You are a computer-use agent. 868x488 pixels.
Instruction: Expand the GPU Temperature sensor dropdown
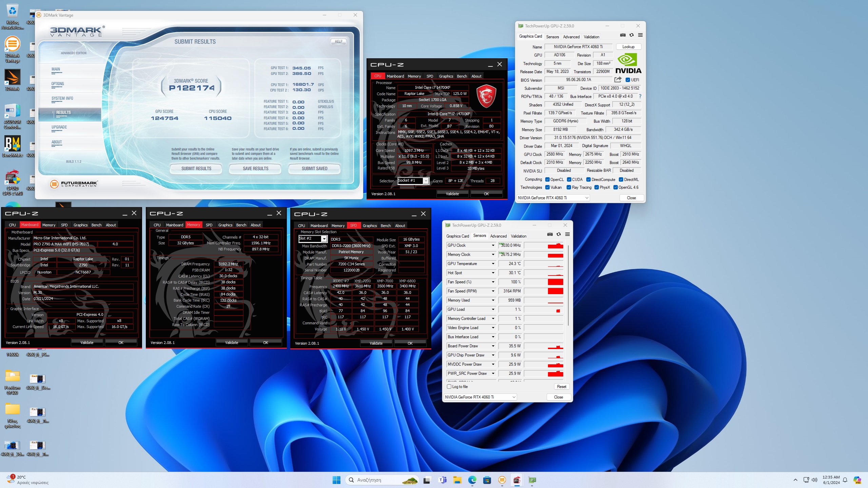pos(493,264)
